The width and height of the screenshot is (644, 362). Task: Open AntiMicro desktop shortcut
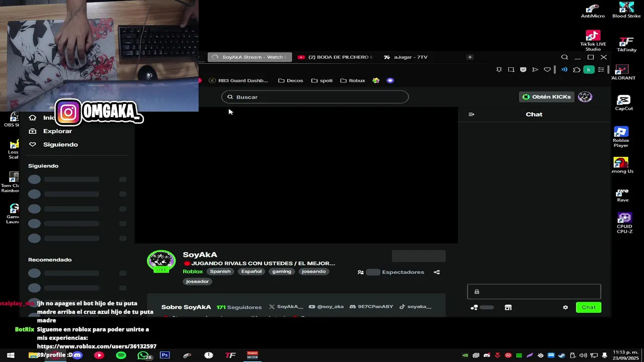(x=593, y=11)
